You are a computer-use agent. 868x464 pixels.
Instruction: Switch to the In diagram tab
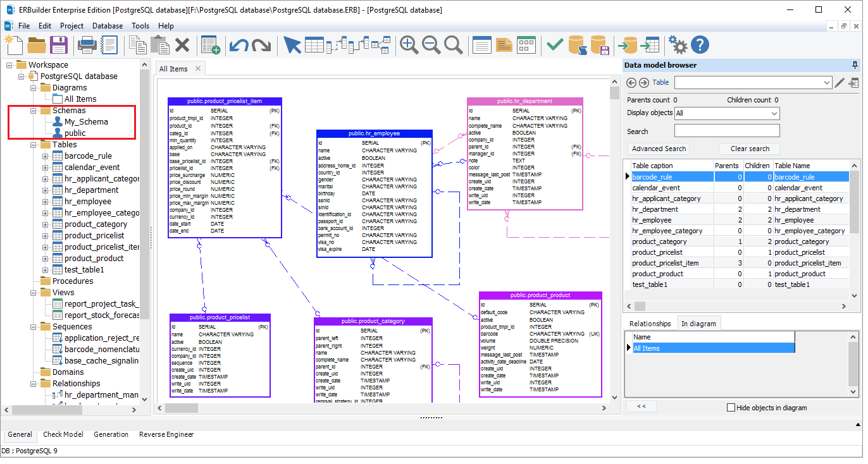pos(698,323)
